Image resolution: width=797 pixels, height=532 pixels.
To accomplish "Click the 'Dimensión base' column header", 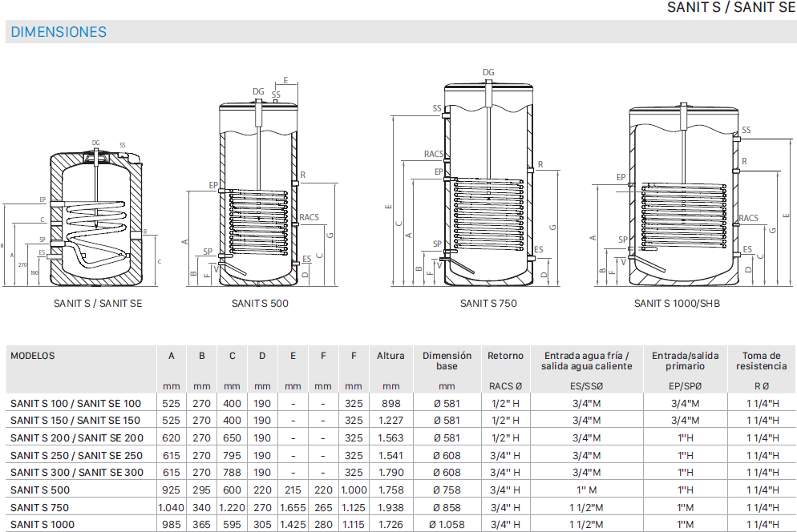I will tap(447, 361).
